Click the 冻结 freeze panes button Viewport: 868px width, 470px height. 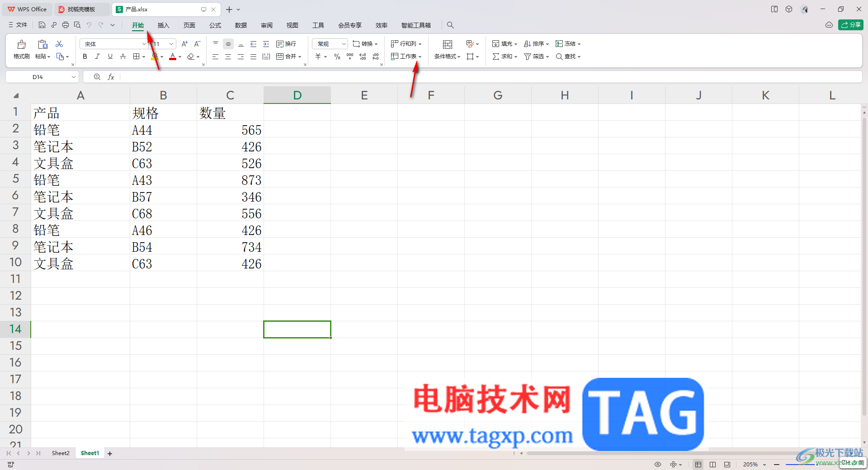(x=568, y=44)
